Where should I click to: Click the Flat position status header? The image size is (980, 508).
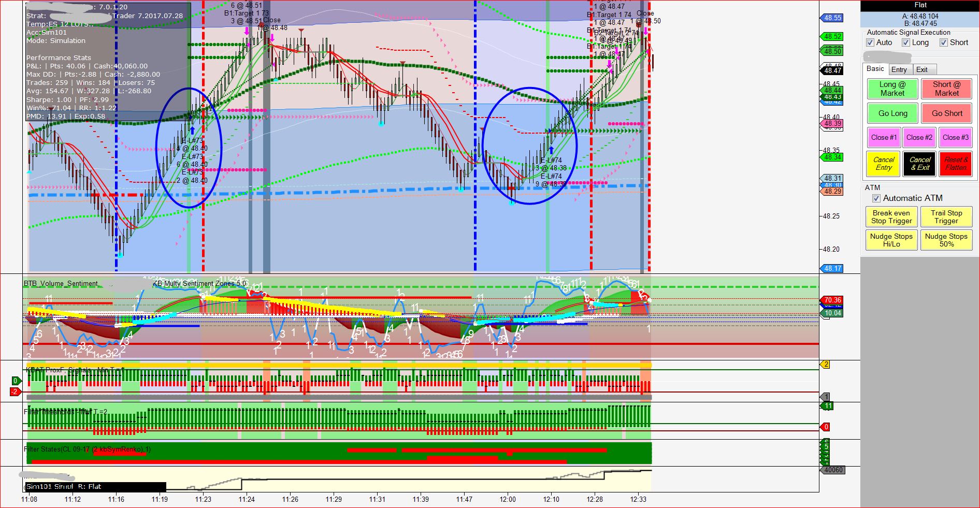click(x=920, y=5)
